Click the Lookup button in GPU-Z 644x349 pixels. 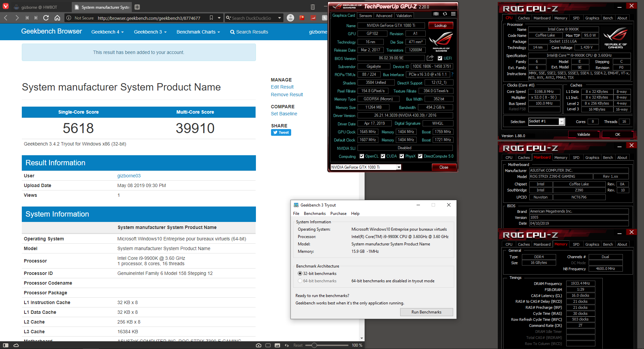[x=440, y=25]
